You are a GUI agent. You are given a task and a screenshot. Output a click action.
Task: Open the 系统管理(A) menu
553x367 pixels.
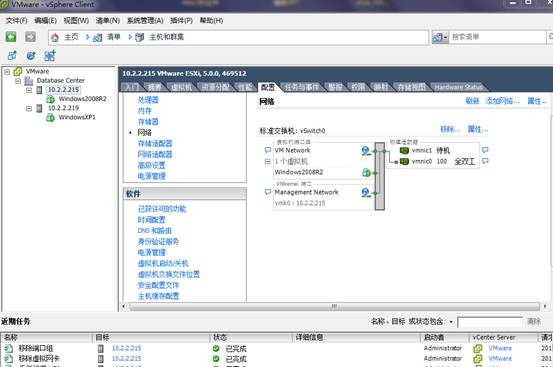[x=145, y=20]
